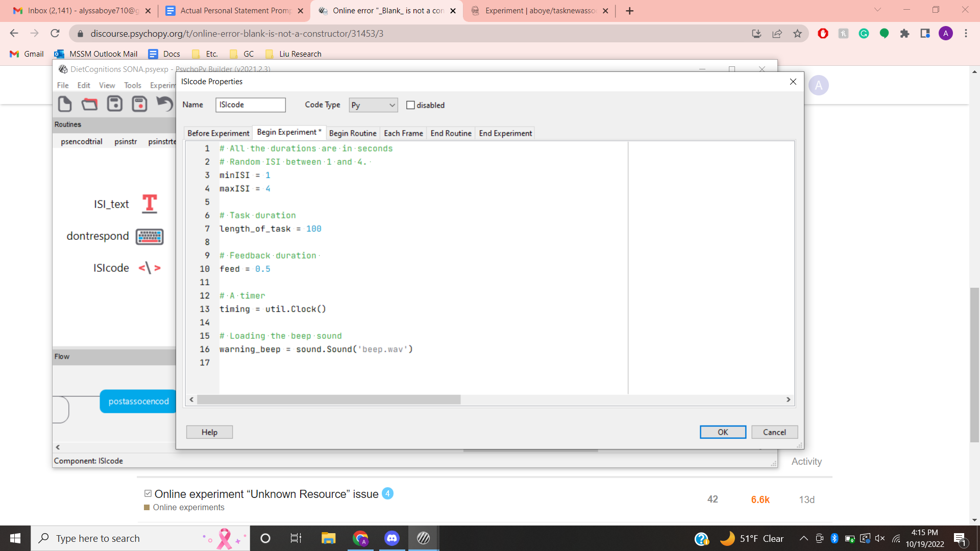Open the Code Type dropdown
The width and height of the screenshot is (980, 551).
(x=373, y=105)
